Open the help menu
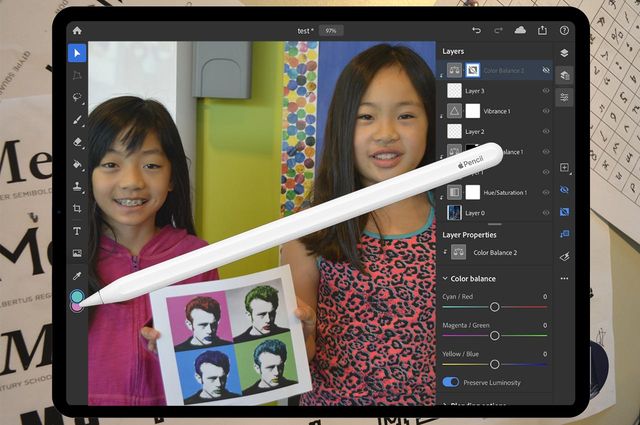Screen dimensions: 640x425 tap(564, 30)
